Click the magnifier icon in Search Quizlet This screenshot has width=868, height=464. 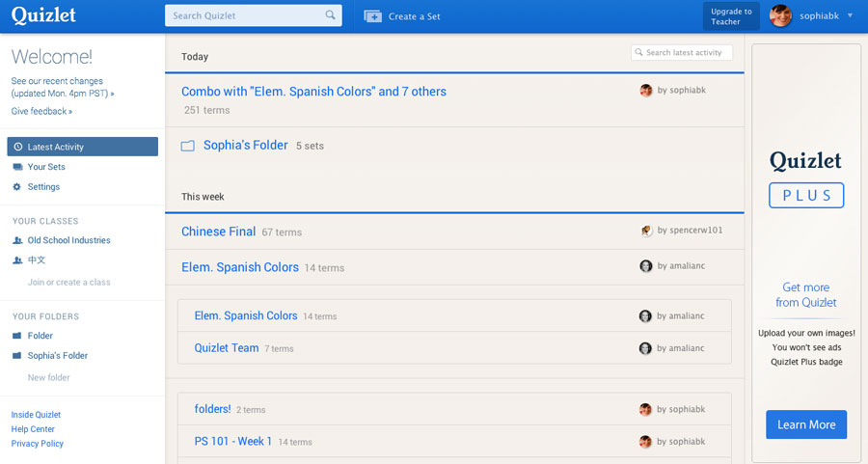click(331, 15)
